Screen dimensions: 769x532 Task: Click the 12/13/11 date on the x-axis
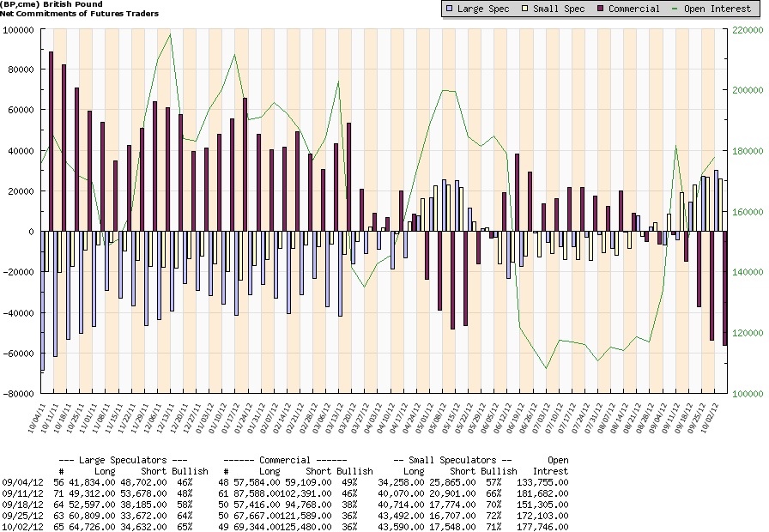(x=167, y=417)
